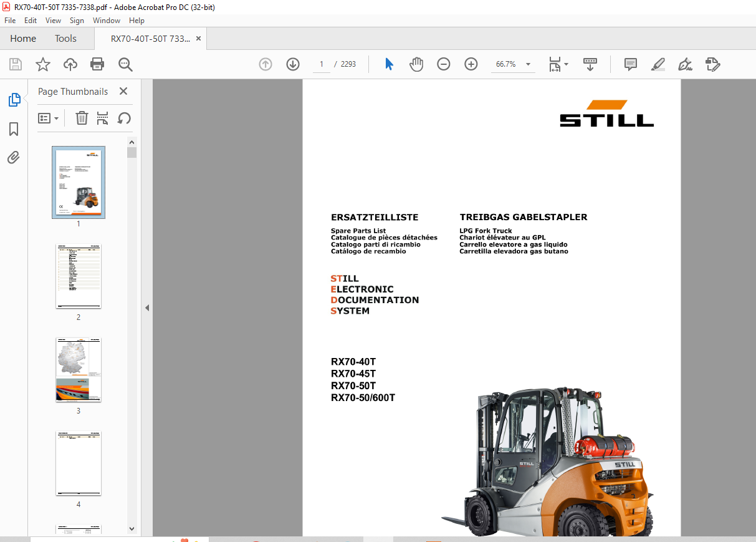Click the send for stamp tool icon
Screen dimensions: 756x542
click(x=712, y=64)
